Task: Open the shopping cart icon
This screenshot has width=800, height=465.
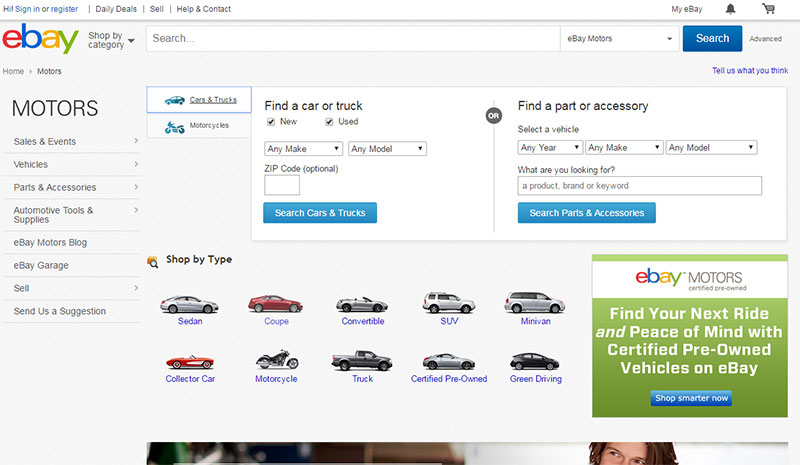Action: pos(768,9)
